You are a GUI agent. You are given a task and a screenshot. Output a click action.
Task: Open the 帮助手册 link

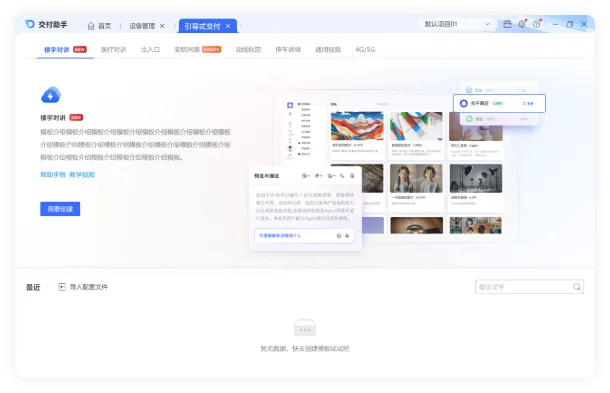[x=53, y=175]
